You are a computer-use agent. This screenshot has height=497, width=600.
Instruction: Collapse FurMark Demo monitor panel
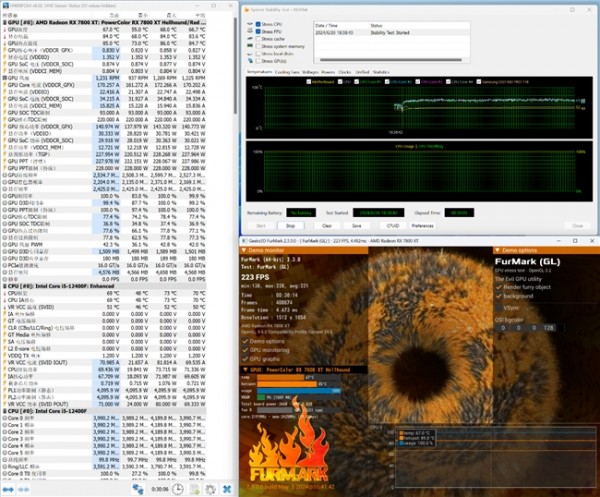pos(244,250)
